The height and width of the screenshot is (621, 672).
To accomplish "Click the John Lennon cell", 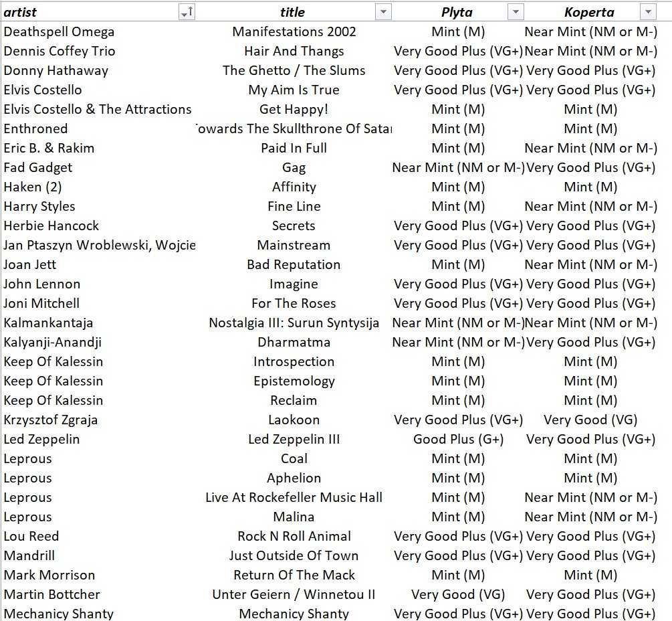I will coord(98,284).
